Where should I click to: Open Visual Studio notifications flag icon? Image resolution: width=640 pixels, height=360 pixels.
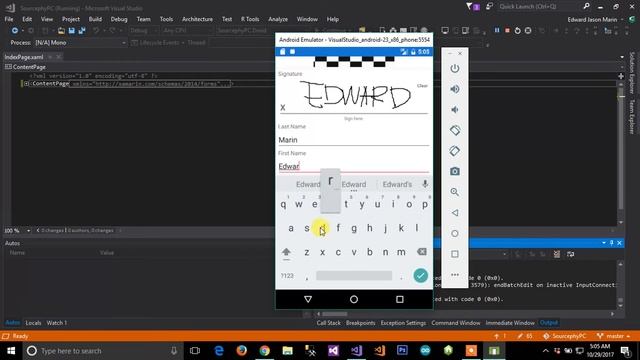(472, 7)
